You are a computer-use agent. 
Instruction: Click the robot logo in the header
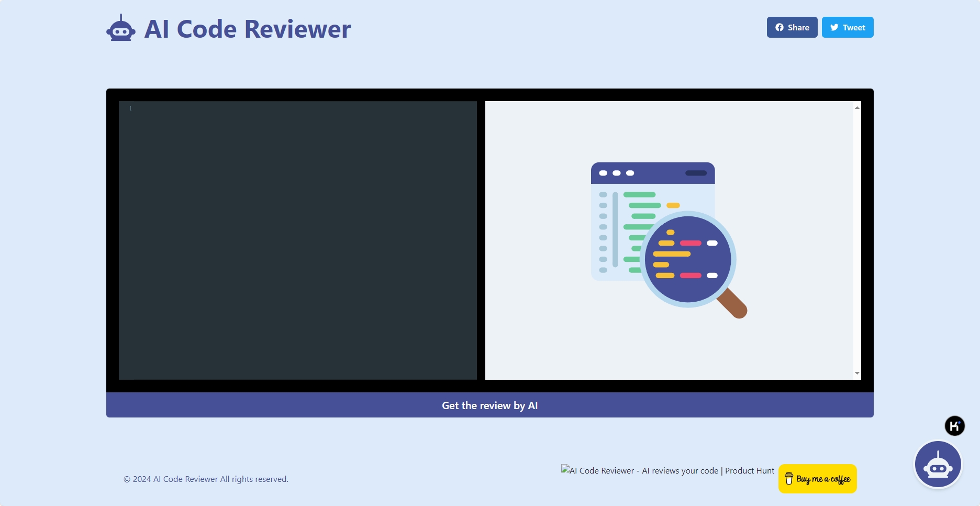tap(121, 28)
